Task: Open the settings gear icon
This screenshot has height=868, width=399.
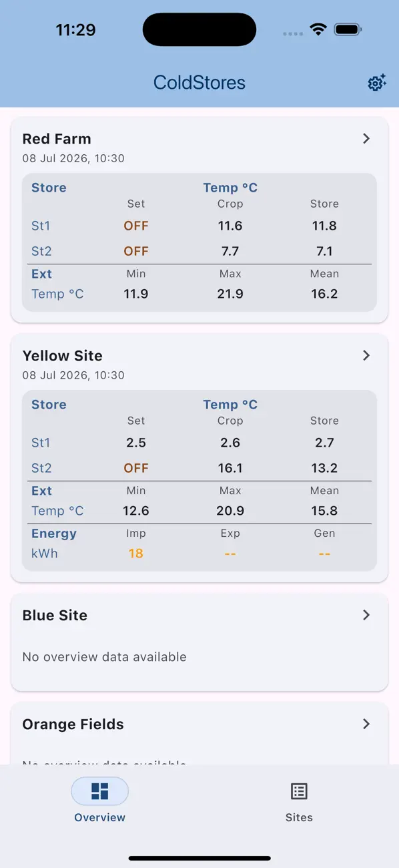Action: (377, 83)
